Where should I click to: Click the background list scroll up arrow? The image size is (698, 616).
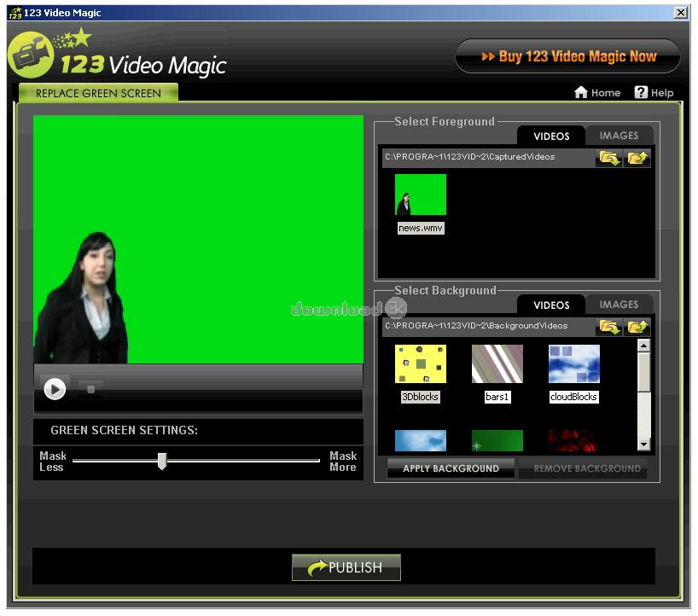pyautogui.click(x=643, y=346)
